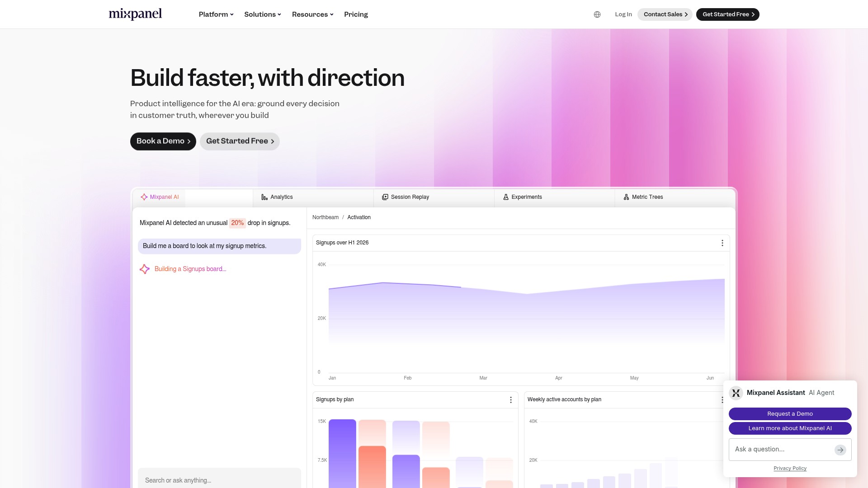Image resolution: width=868 pixels, height=488 pixels.
Task: Click the sparkle icon beside Building a Signups board
Action: coord(145,269)
